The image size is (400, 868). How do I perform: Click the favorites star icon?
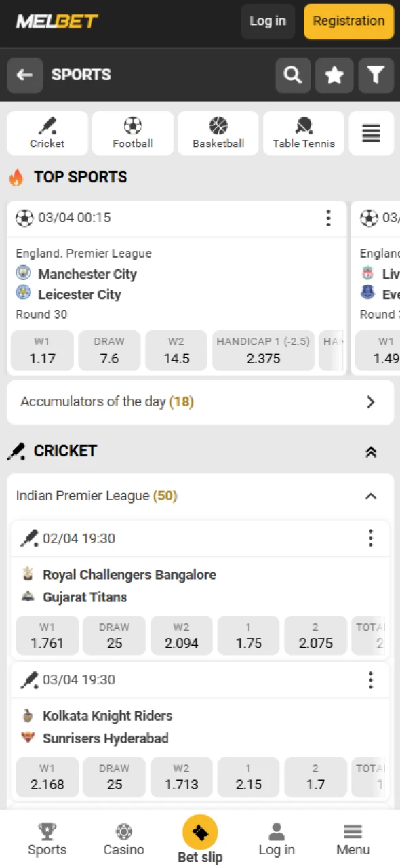[x=334, y=75]
